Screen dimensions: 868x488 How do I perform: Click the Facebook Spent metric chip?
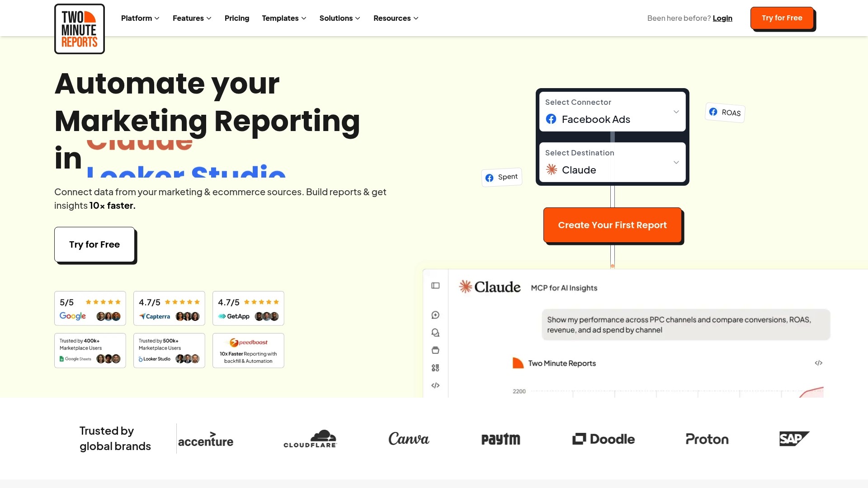coord(502,177)
